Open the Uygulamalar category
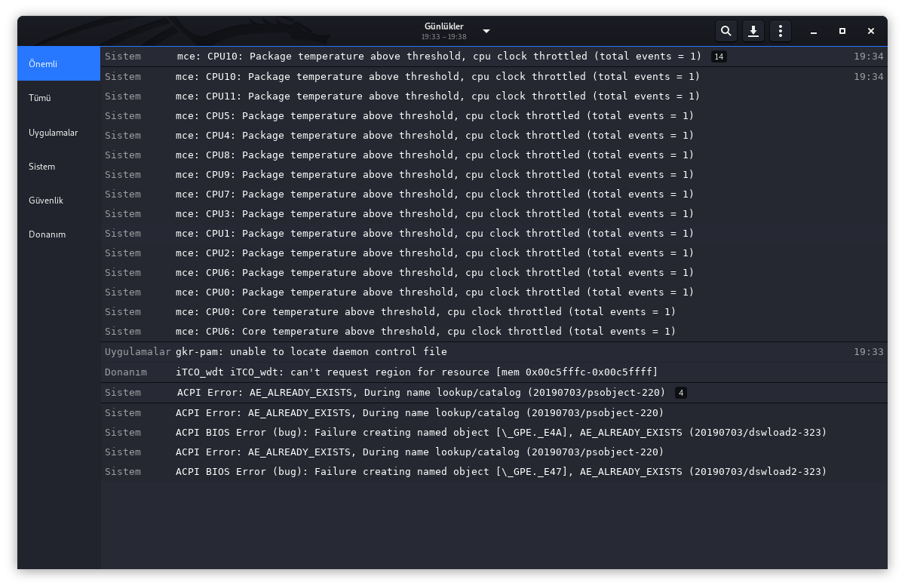Image resolution: width=905 pixels, height=588 pixels. coord(59,133)
